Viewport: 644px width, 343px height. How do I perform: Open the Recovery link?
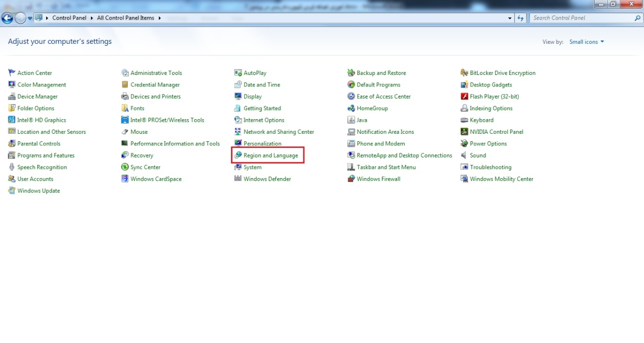(142, 155)
